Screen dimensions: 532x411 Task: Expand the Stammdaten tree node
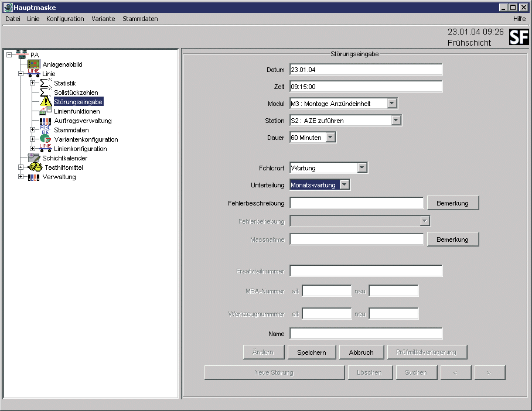32,129
